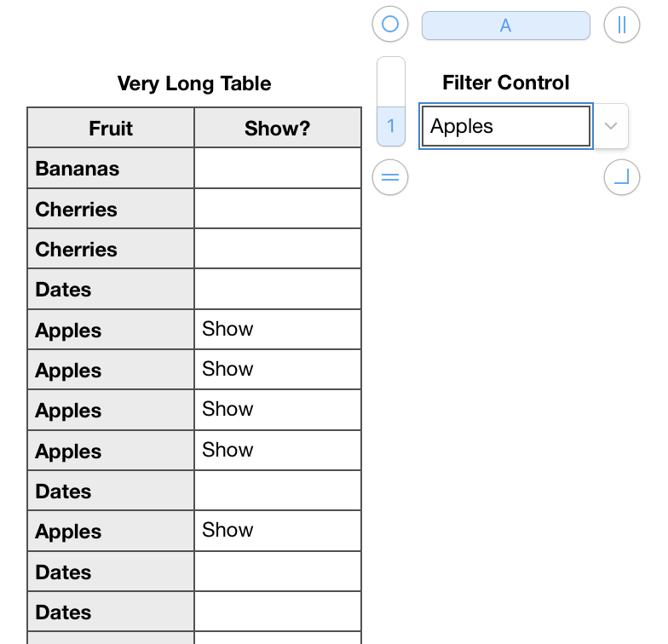The image size is (668, 644).
Task: Select row 1 header tab
Action: [391, 126]
